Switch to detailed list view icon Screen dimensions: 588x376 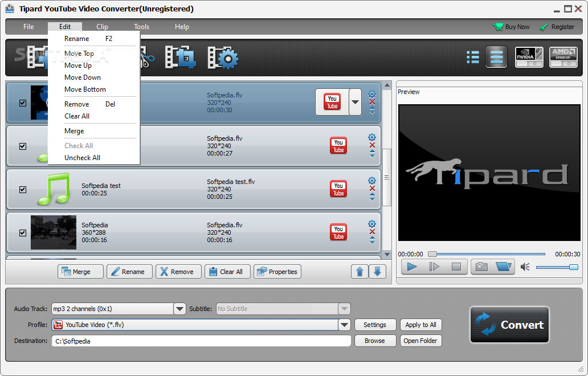(473, 58)
